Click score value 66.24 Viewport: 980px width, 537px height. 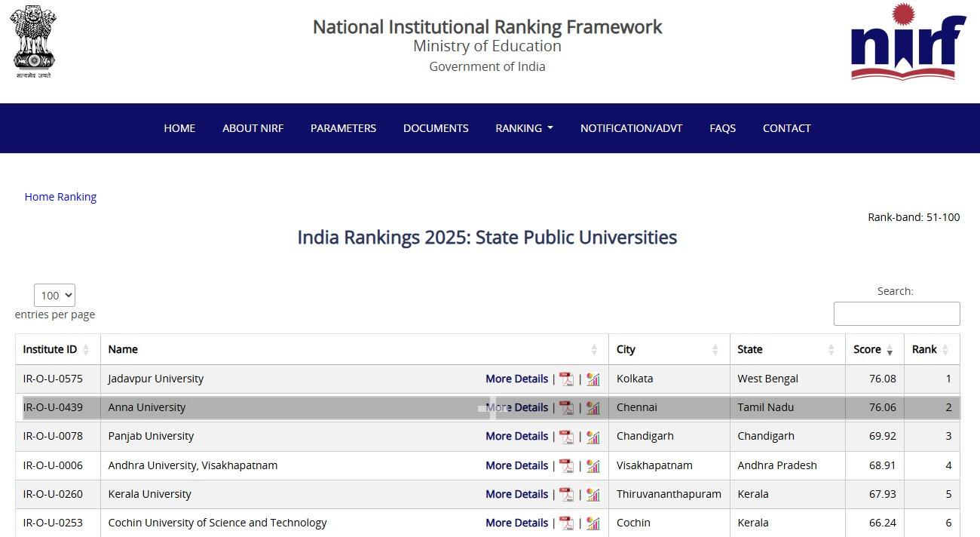tap(883, 523)
